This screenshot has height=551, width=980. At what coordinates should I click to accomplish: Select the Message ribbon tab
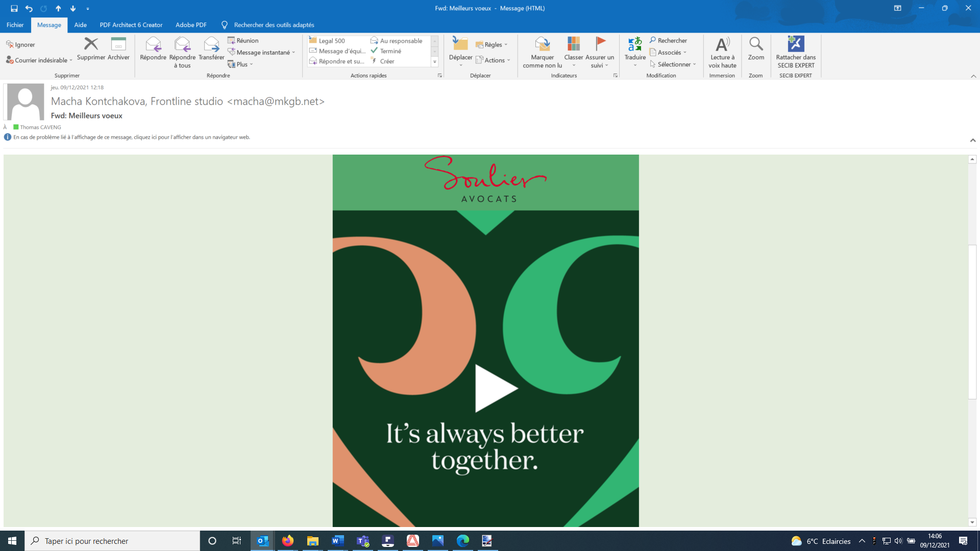[x=49, y=25]
